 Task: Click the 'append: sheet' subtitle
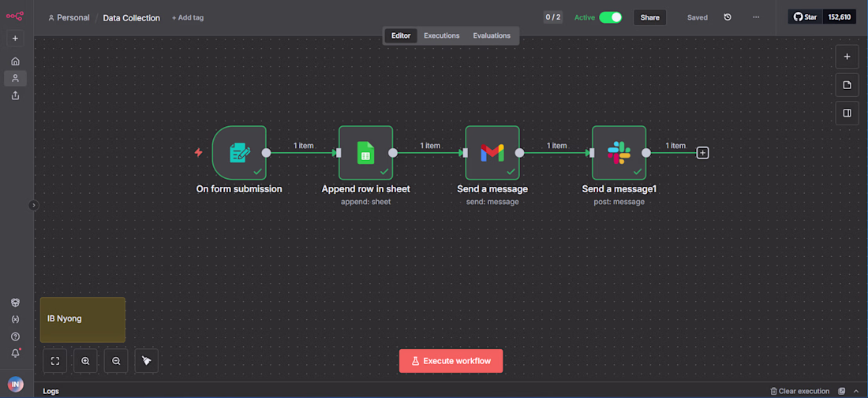click(366, 202)
